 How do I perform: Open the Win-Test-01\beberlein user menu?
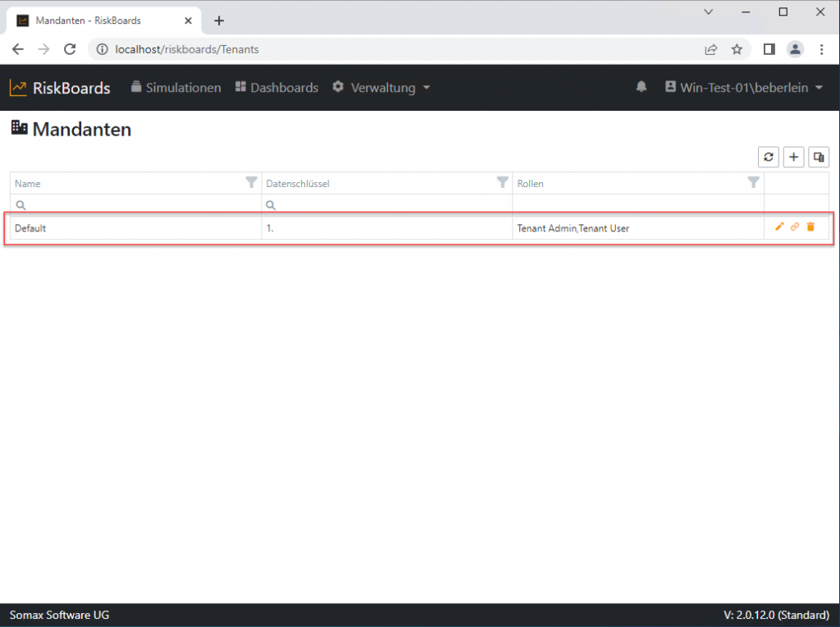743,87
